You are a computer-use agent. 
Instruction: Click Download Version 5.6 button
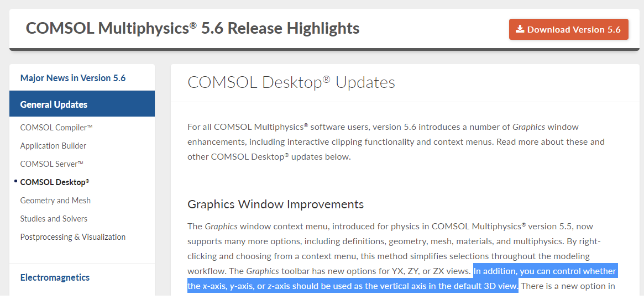[x=568, y=29]
